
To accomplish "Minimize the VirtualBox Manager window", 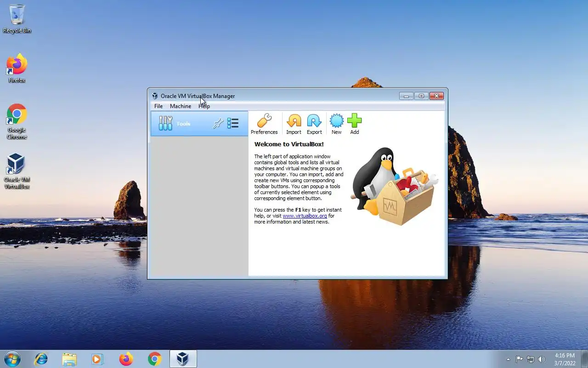I will tap(406, 96).
